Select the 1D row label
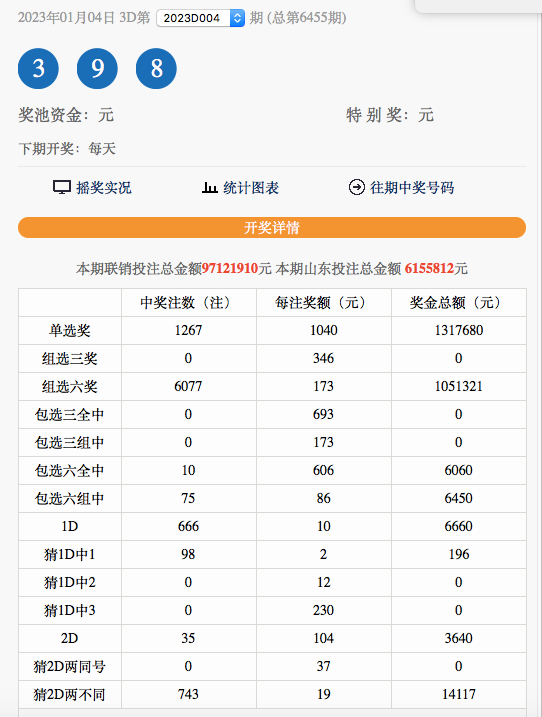 point(70,526)
